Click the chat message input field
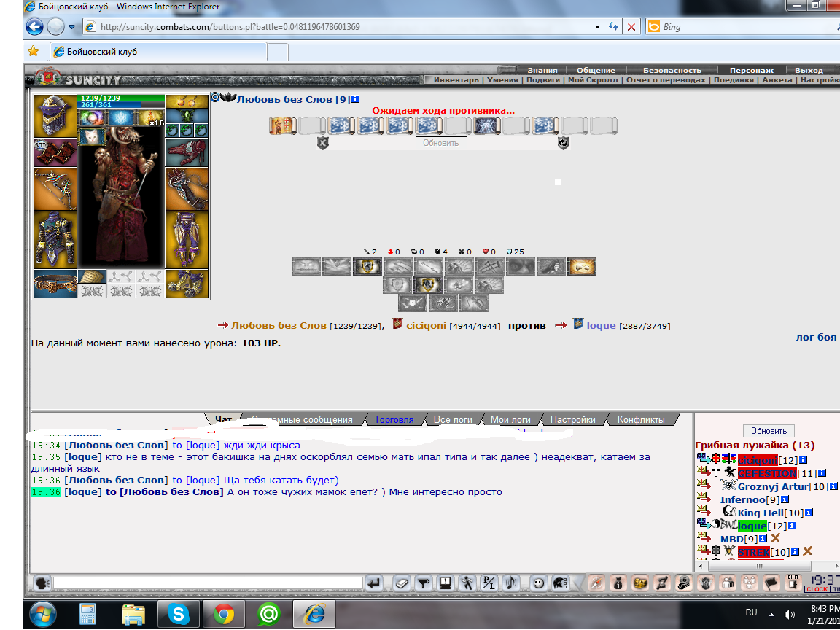The height and width of the screenshot is (630, 840). coord(208,583)
